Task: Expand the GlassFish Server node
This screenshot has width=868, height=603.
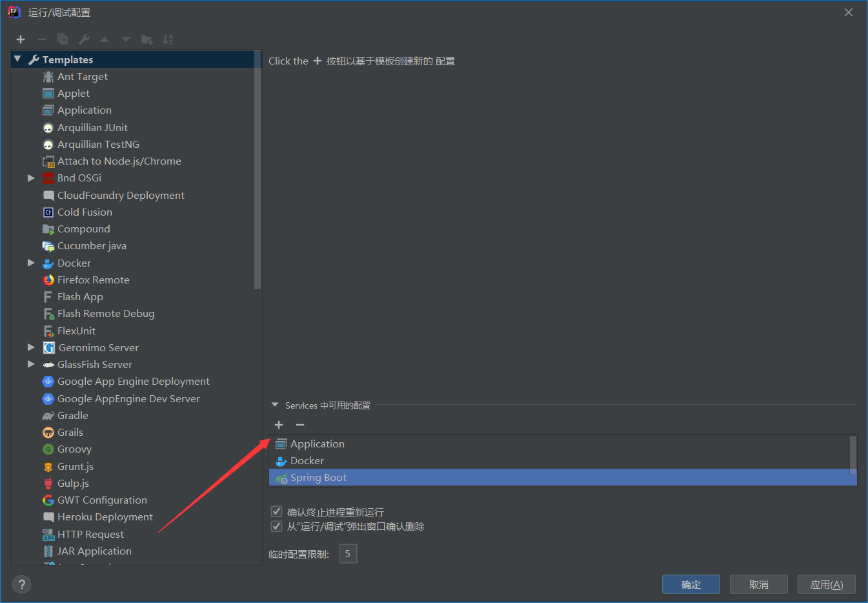Action: 31,364
